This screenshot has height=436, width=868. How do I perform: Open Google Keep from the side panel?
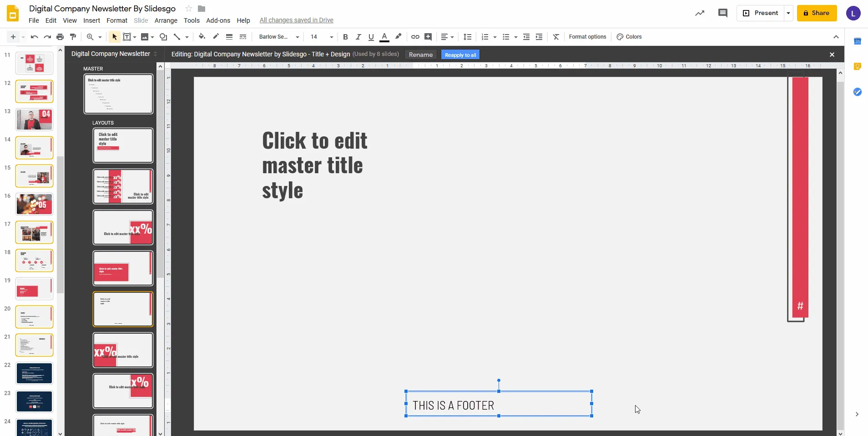point(858,66)
